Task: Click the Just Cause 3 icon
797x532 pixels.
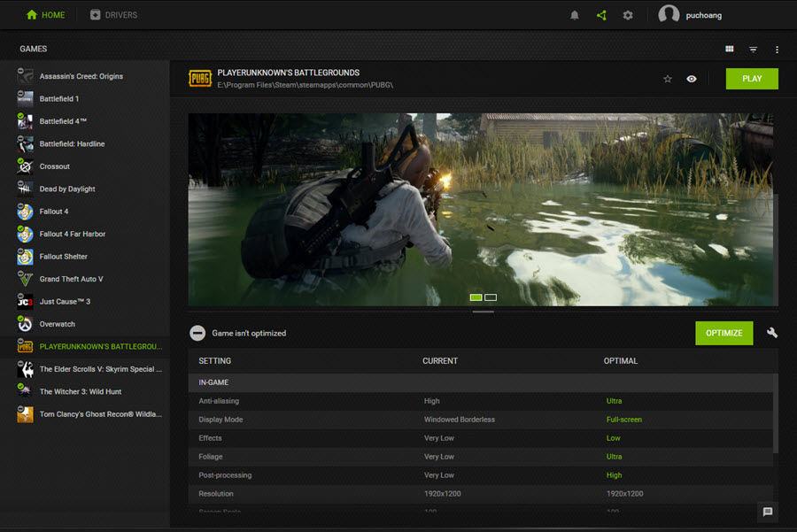Action: coord(25,301)
